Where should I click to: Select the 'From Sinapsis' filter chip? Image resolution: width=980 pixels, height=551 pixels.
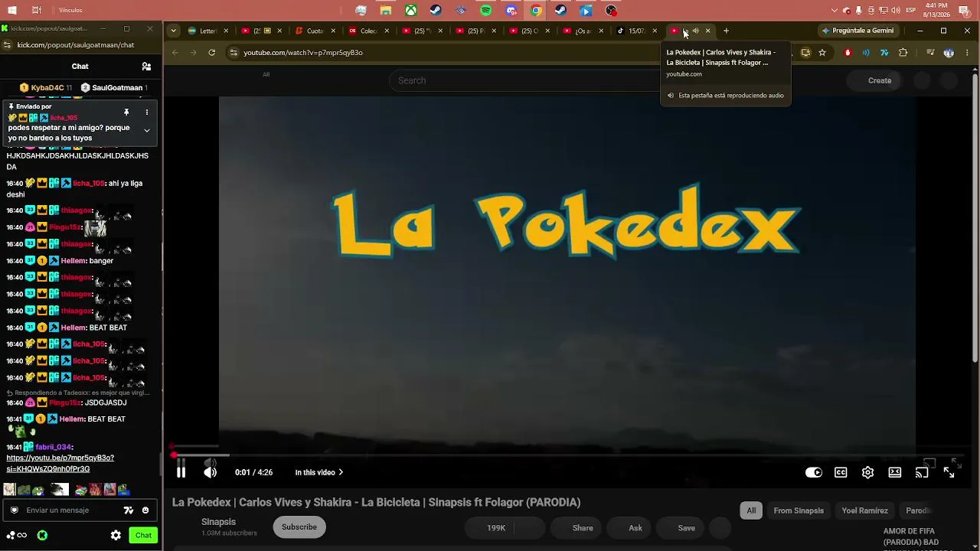tap(799, 510)
